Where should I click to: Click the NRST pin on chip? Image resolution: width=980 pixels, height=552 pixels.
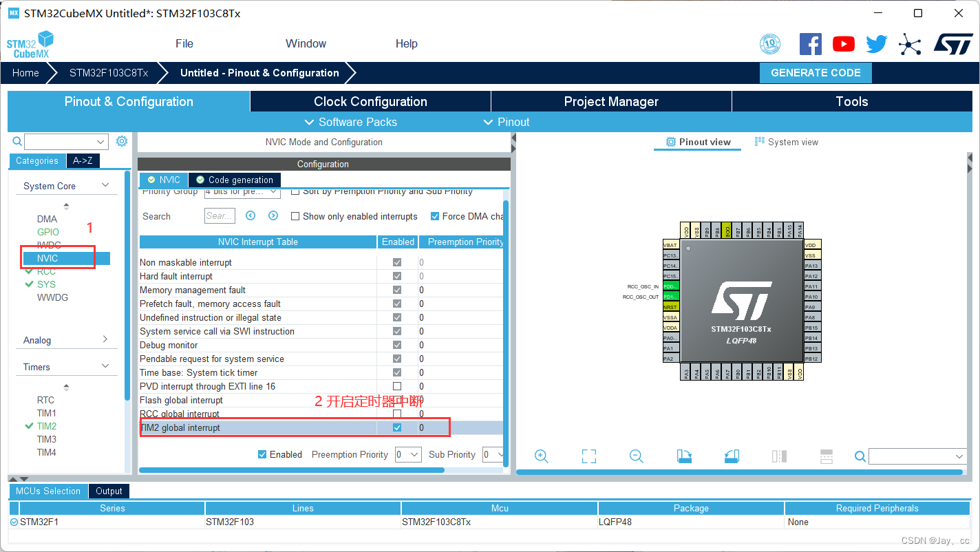click(x=670, y=307)
